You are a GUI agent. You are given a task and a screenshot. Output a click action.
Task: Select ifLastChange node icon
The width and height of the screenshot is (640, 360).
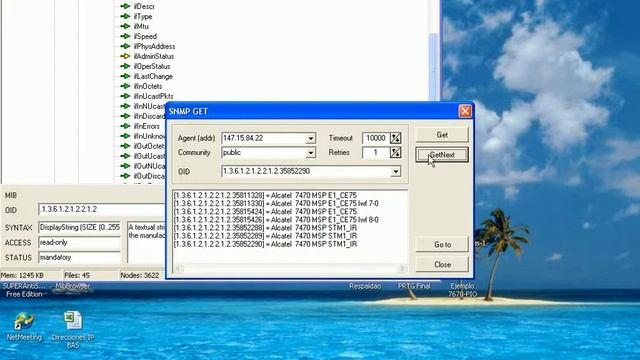[x=125, y=76]
